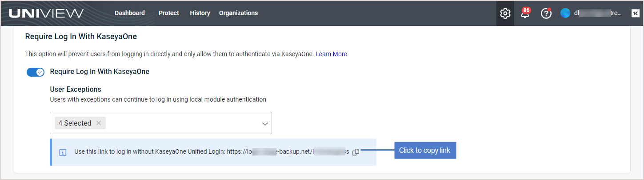Click inside the User Exceptions selection field
The height and width of the screenshot is (180, 644).
(161, 123)
